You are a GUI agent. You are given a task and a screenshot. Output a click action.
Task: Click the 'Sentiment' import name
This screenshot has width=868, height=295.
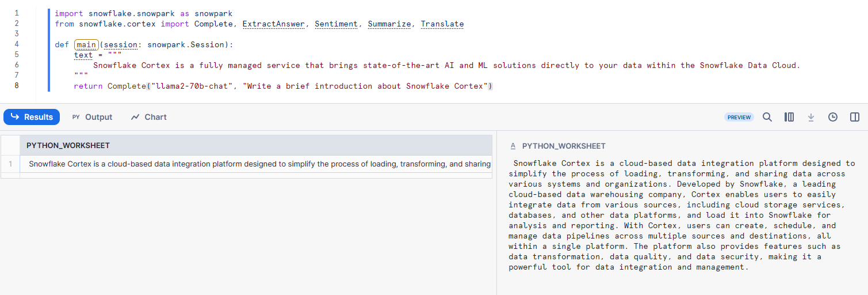337,24
